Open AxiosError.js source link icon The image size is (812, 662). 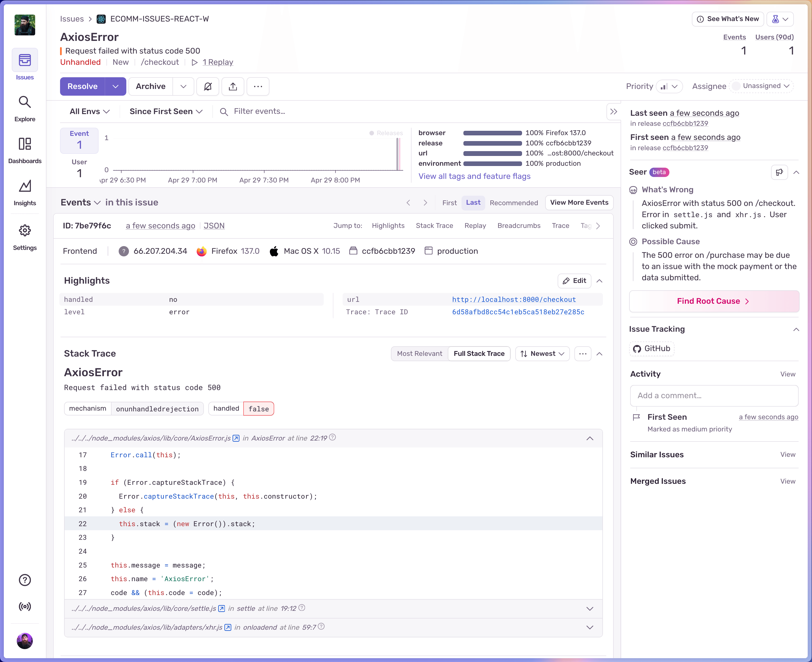(236, 438)
